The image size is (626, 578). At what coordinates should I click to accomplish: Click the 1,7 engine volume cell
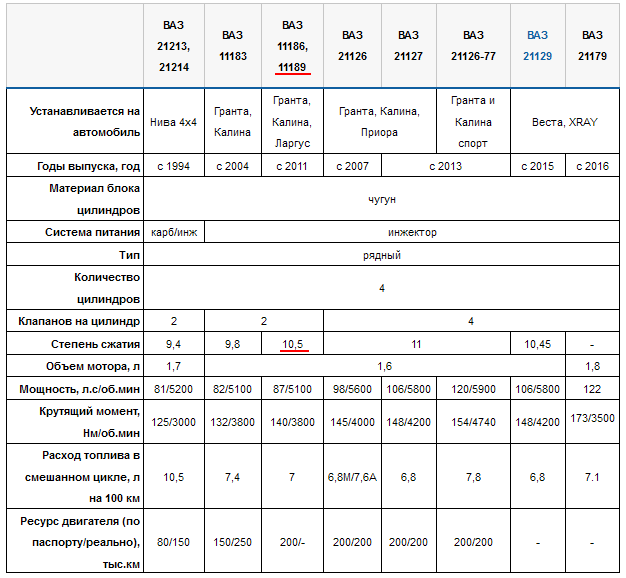174,366
